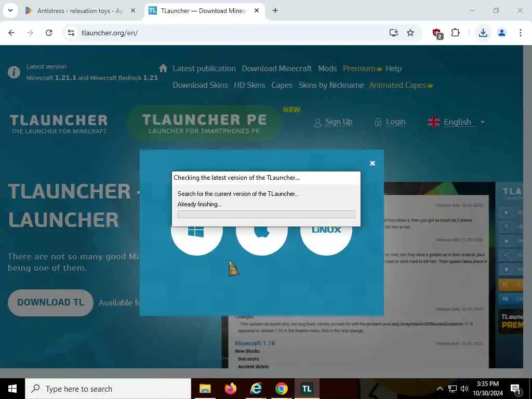Open Skins by Nickname
Screen dimensions: 532x399
(331, 85)
